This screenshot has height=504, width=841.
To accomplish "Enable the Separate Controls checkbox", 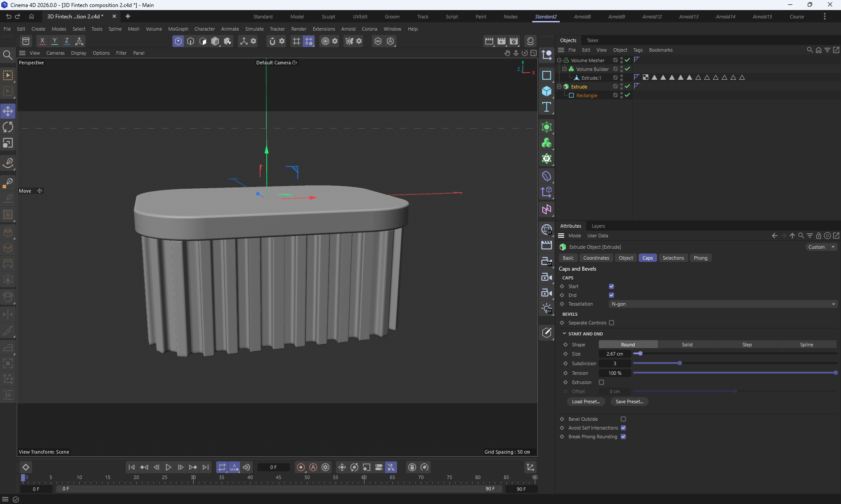I will (611, 323).
